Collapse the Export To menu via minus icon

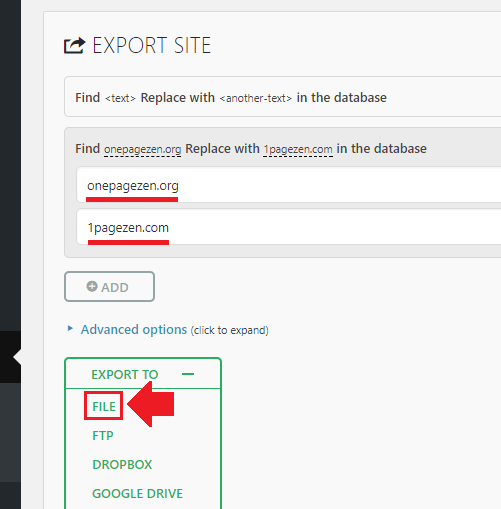pyautogui.click(x=188, y=374)
